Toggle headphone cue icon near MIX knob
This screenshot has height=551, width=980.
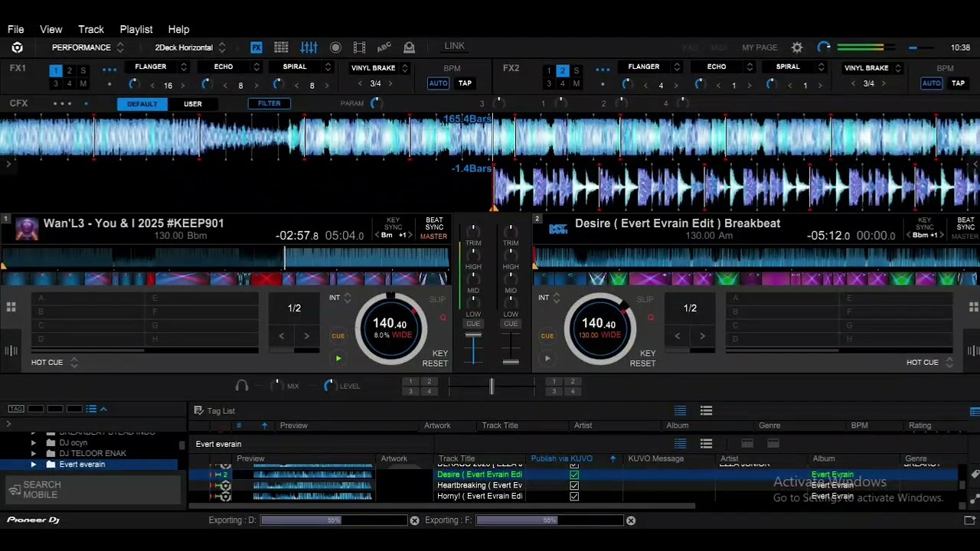coord(242,386)
